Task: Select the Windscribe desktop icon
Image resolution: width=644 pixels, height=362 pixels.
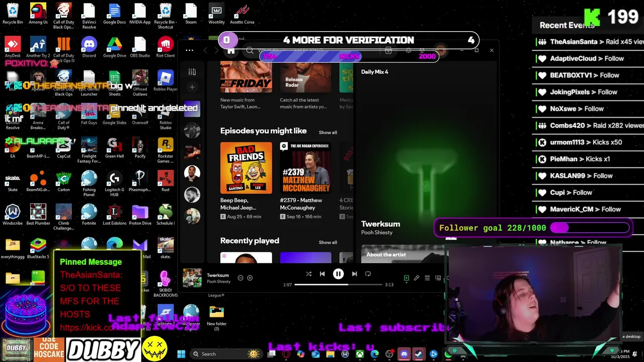Action: point(13,215)
